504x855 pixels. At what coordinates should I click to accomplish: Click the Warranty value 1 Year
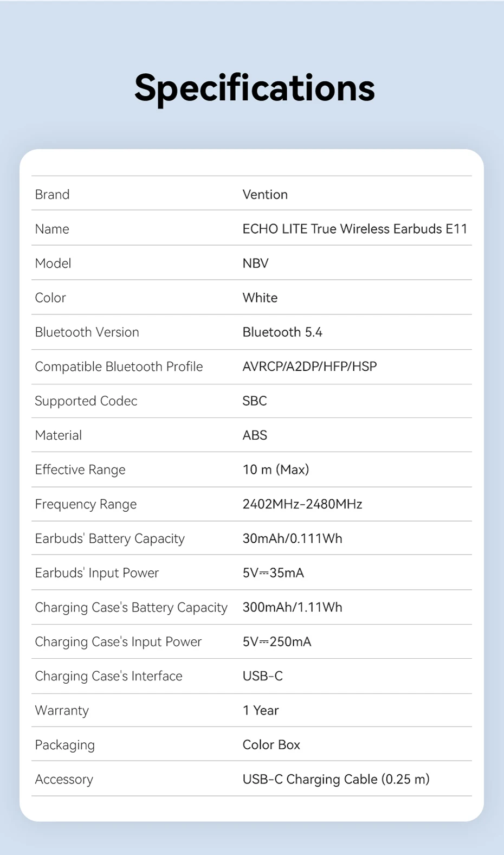[260, 710]
